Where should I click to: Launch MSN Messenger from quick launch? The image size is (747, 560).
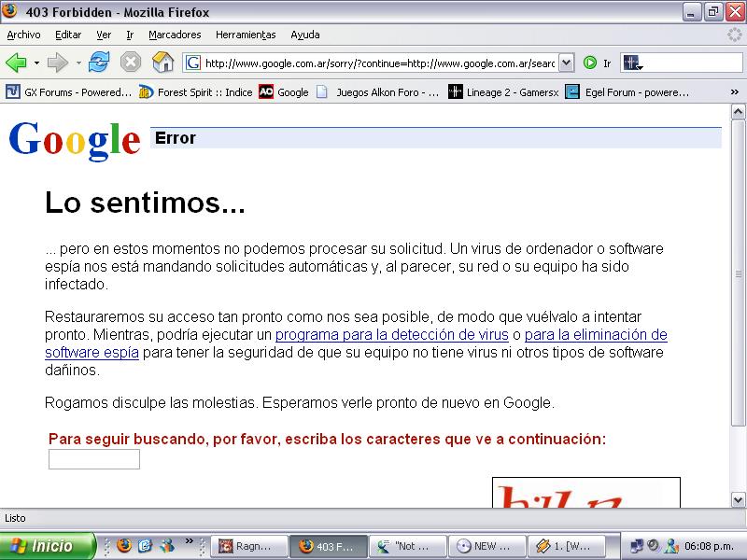tap(167, 546)
